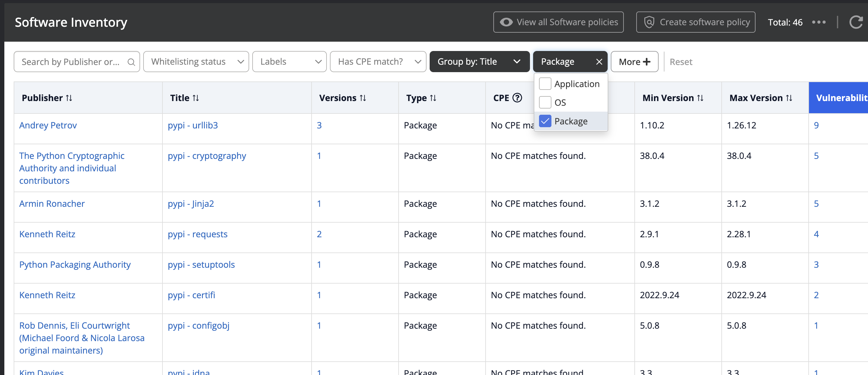This screenshot has width=868, height=375.
Task: Click the search magnifier icon
Action: coord(131,62)
